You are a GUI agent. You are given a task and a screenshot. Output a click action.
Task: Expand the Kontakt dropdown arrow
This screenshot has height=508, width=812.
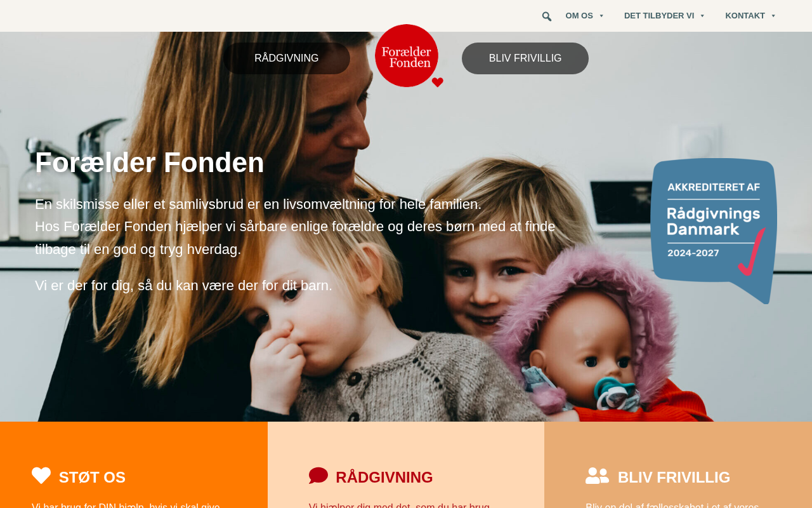(773, 16)
